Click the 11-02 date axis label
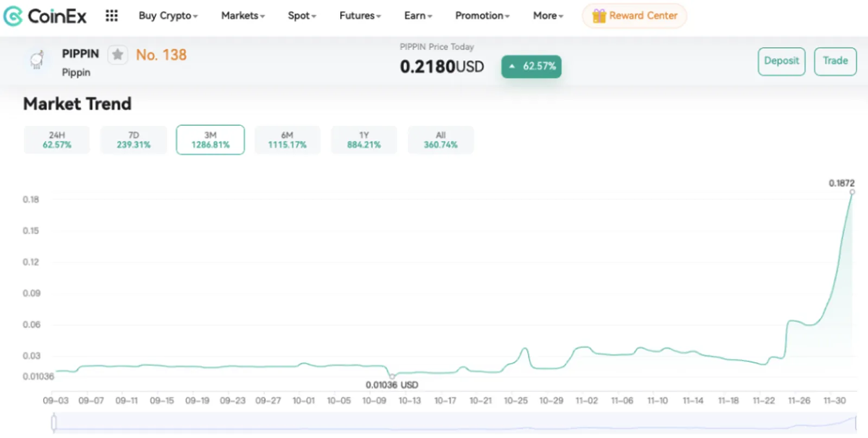This screenshot has width=868, height=438. pyautogui.click(x=586, y=401)
